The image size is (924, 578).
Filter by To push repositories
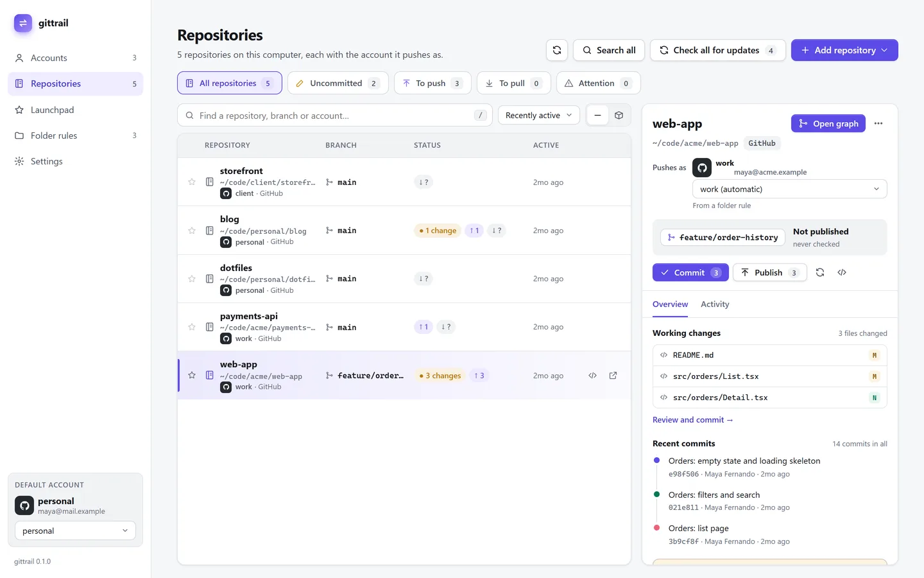(x=432, y=83)
